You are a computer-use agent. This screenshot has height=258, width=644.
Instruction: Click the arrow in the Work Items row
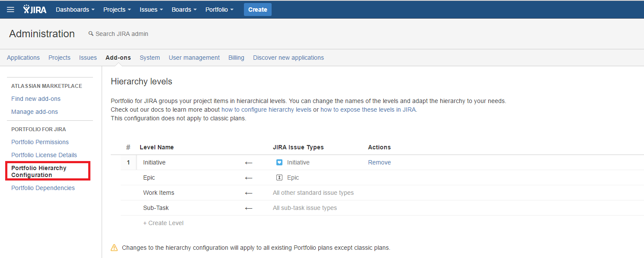249,193
